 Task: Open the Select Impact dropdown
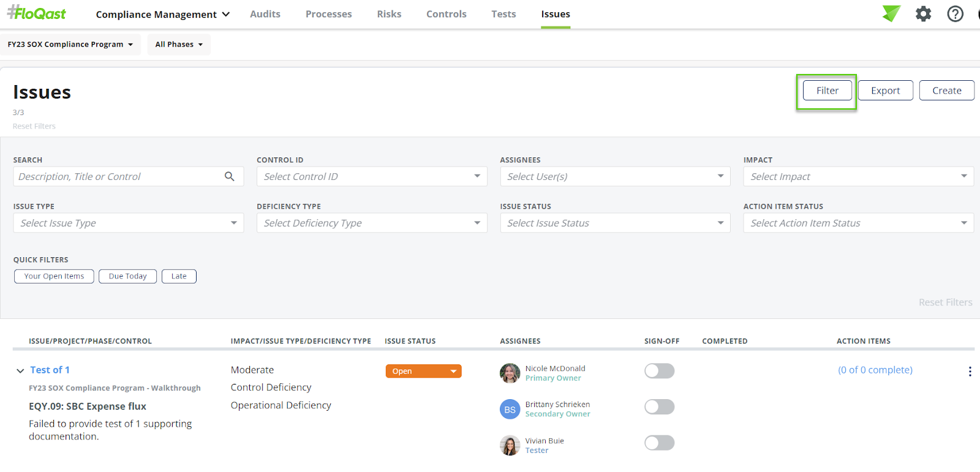pos(859,176)
